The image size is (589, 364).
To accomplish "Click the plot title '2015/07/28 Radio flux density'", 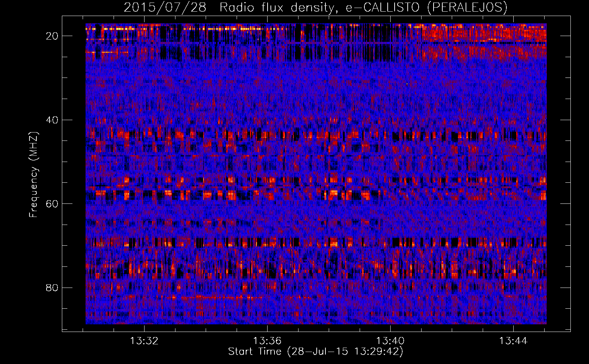I will [316, 7].
